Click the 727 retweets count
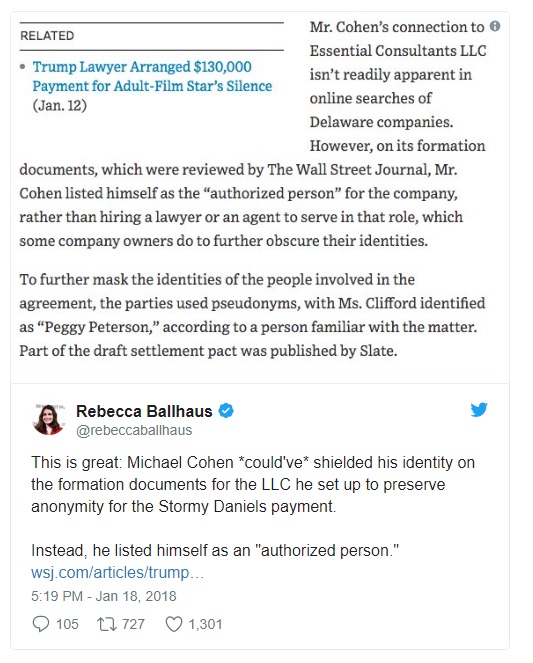Viewport: 533px width, 663px height. pos(133,624)
